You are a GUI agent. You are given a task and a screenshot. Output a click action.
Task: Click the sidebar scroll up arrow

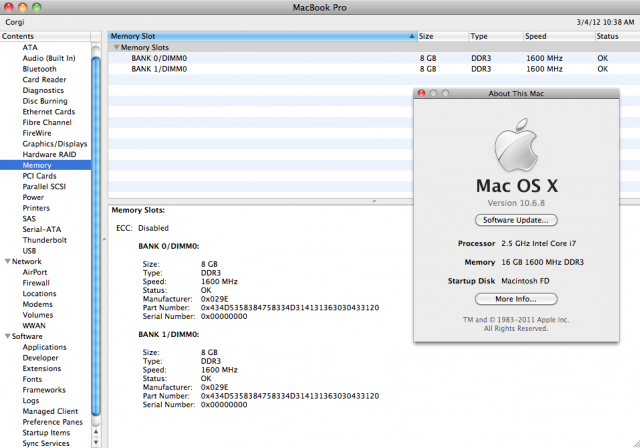click(x=96, y=432)
